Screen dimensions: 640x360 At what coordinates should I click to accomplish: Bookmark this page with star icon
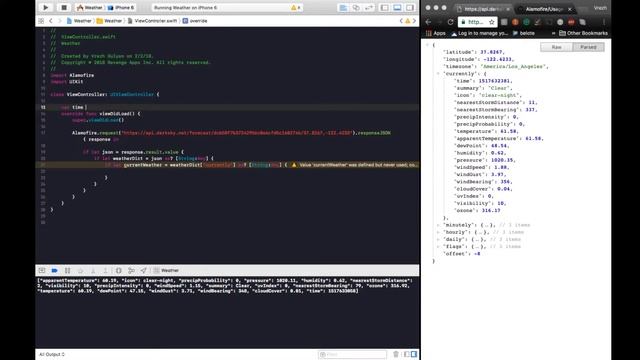point(492,22)
